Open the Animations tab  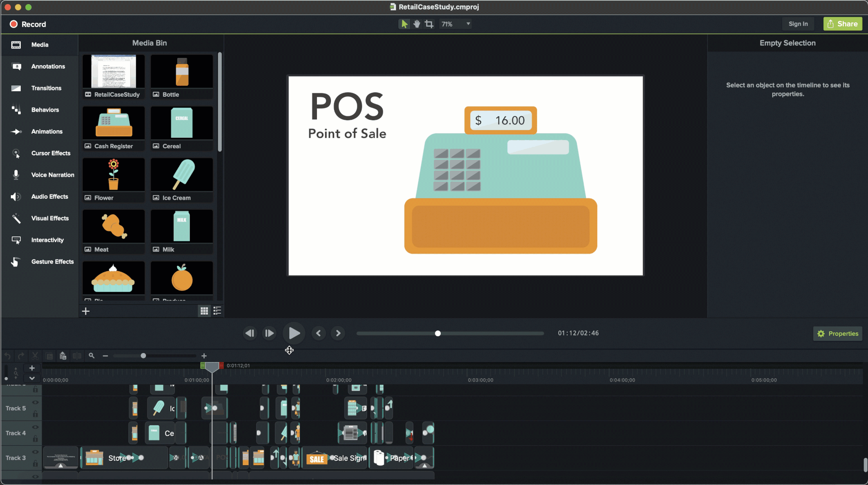40,132
